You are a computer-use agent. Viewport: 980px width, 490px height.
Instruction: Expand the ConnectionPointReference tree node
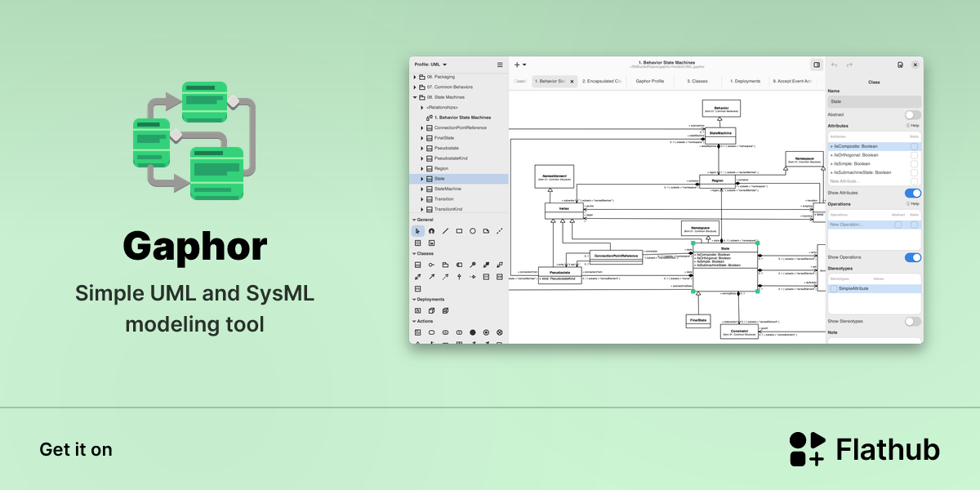click(422, 127)
